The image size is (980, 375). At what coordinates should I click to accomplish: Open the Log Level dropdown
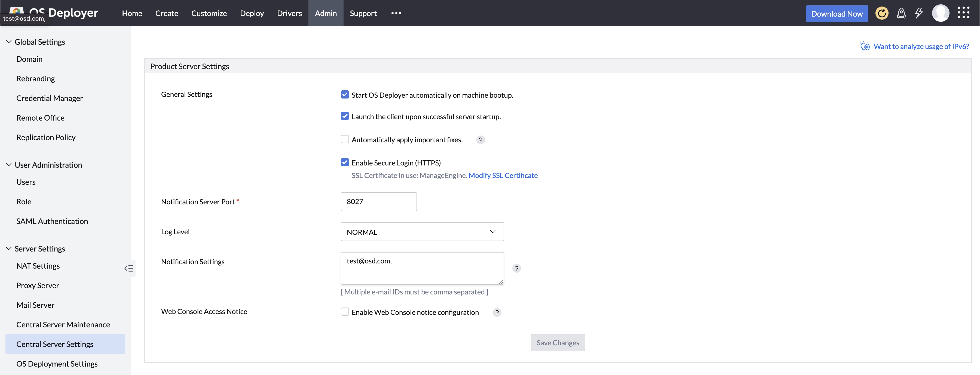[422, 232]
